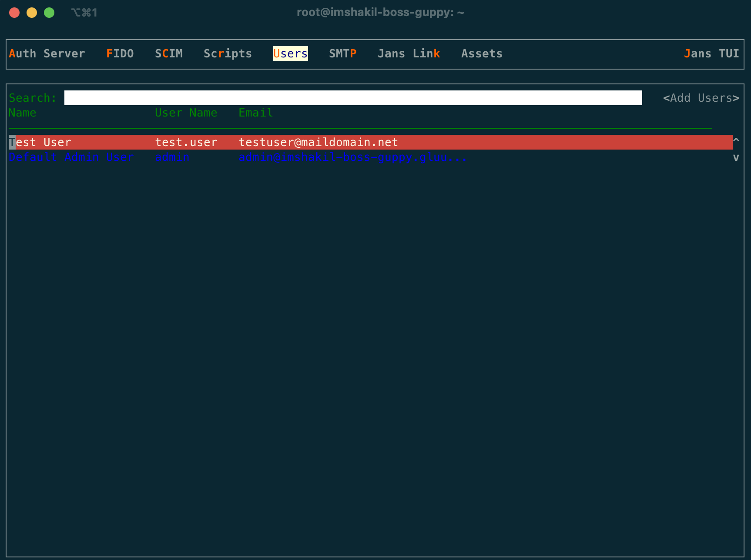
Task: Select the Default Admin User row
Action: (x=71, y=157)
